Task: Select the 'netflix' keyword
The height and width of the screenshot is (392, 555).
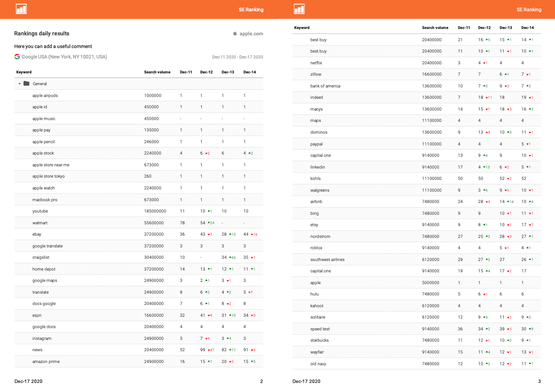Action: pos(316,63)
